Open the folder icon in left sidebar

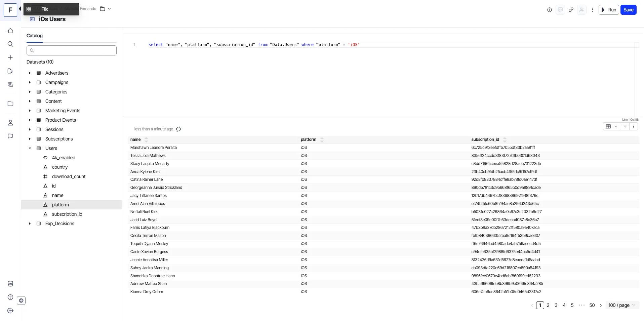coord(10,104)
